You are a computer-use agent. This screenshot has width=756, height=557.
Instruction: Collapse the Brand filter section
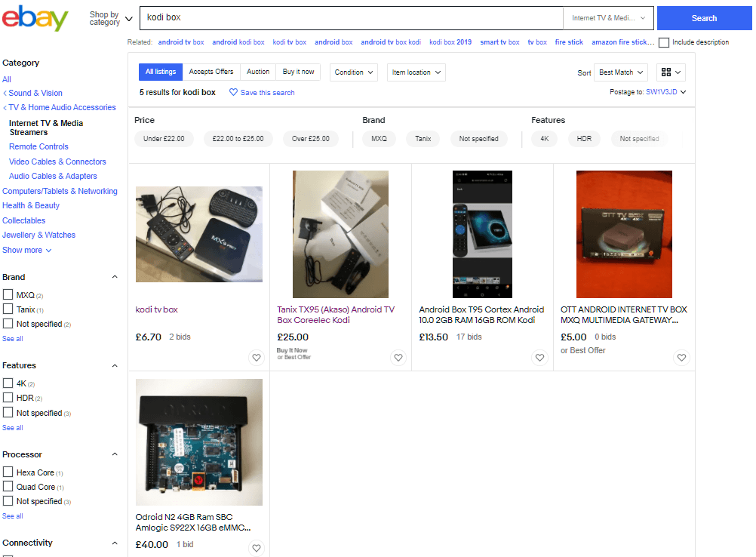click(115, 277)
